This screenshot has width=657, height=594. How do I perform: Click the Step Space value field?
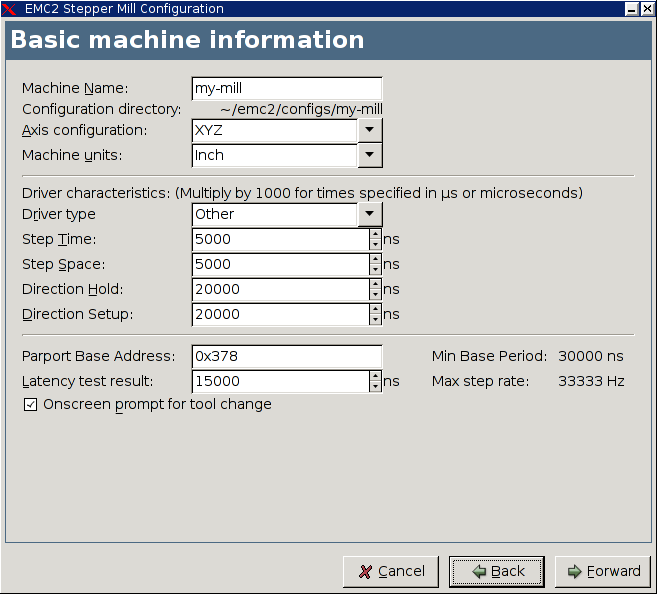point(281,264)
